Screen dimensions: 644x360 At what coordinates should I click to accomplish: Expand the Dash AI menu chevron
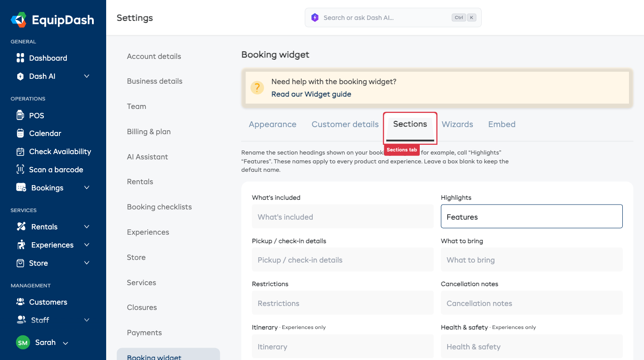pyautogui.click(x=87, y=76)
